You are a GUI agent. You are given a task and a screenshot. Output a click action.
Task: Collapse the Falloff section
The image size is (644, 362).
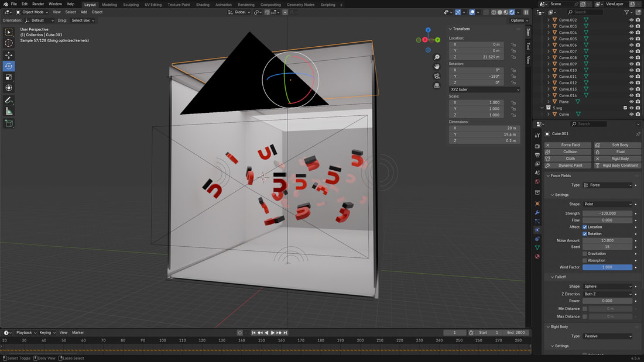pyautogui.click(x=560, y=277)
